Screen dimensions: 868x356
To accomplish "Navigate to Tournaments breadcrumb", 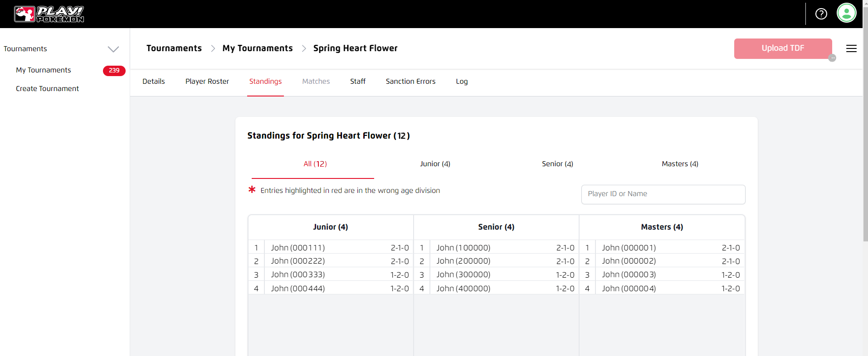I will coord(174,48).
